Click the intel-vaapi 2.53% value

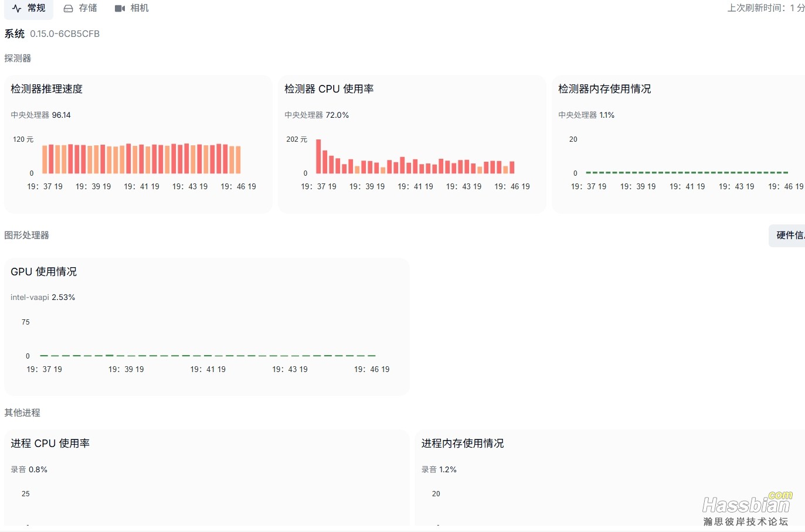(x=43, y=297)
